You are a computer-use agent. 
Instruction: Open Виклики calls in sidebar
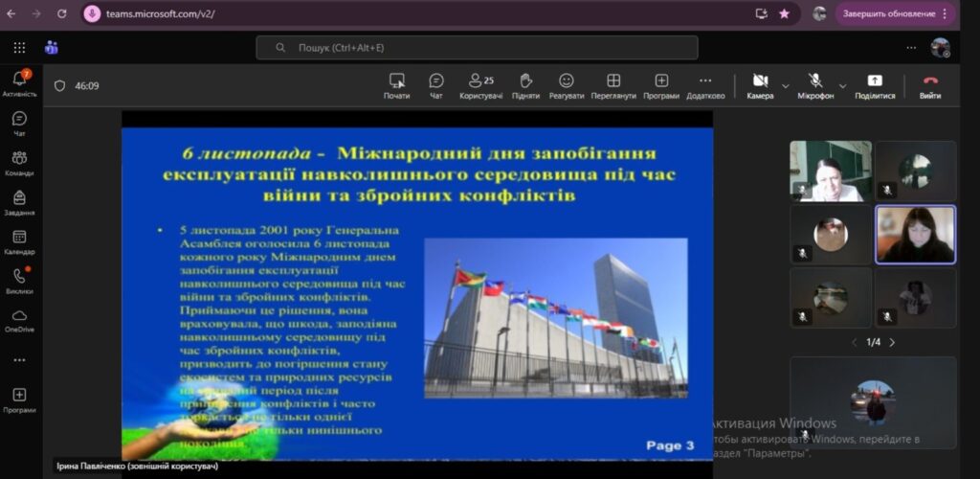click(x=19, y=281)
